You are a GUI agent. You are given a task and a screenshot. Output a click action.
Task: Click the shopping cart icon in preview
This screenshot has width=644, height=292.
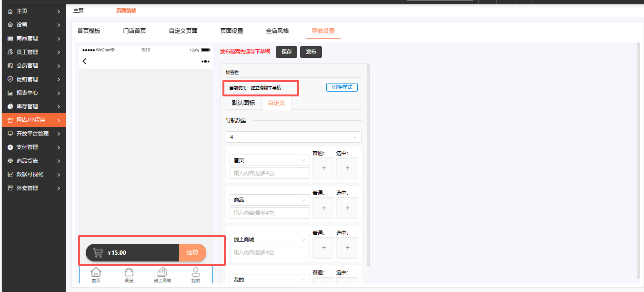pos(98,253)
